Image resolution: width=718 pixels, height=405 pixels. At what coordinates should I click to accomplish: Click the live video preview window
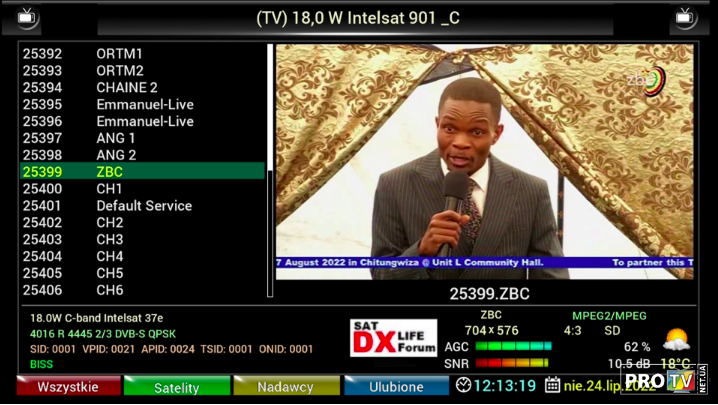[484, 160]
